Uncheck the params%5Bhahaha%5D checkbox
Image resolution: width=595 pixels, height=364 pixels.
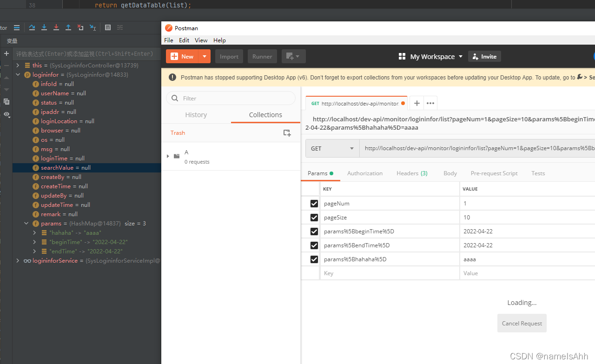pyautogui.click(x=314, y=259)
